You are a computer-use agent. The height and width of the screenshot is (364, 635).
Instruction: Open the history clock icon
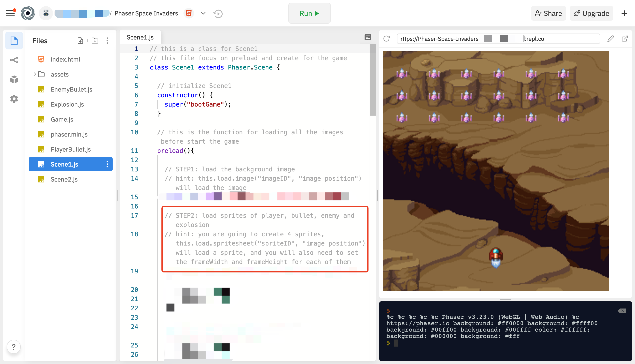click(218, 13)
